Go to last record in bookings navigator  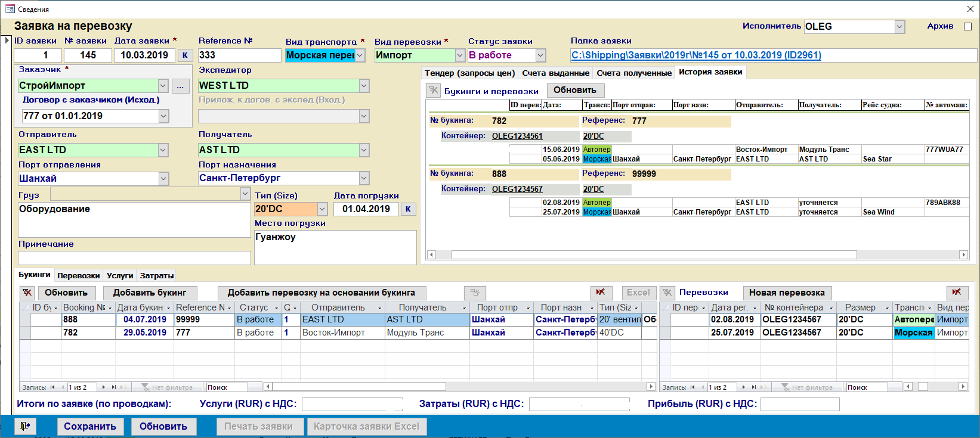tap(113, 387)
